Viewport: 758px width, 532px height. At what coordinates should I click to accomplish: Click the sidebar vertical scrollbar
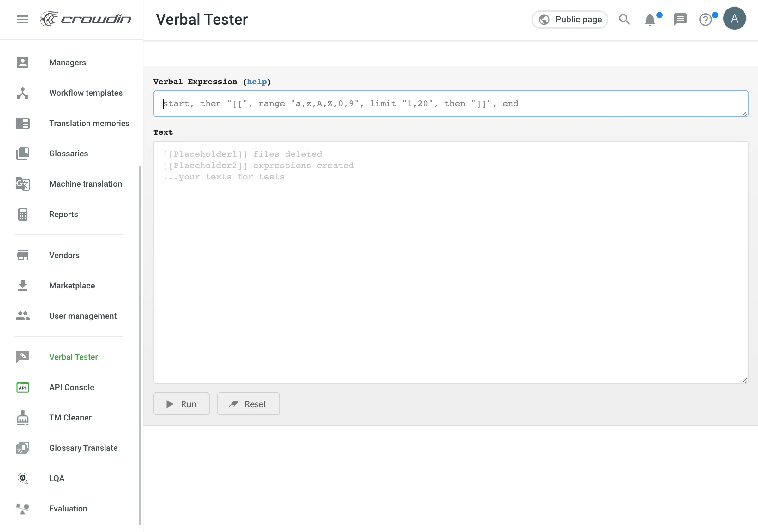(x=140, y=345)
